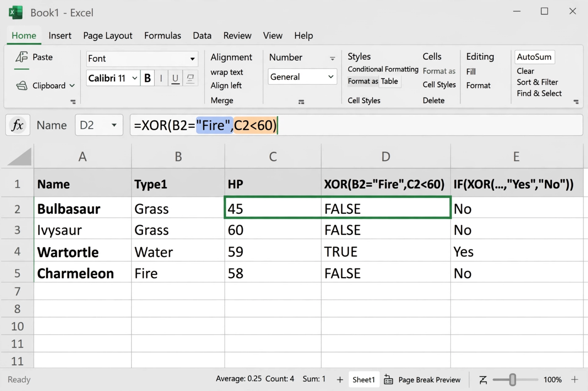The width and height of the screenshot is (588, 391).
Task: Toggle Bold formatting
Action: (x=148, y=78)
